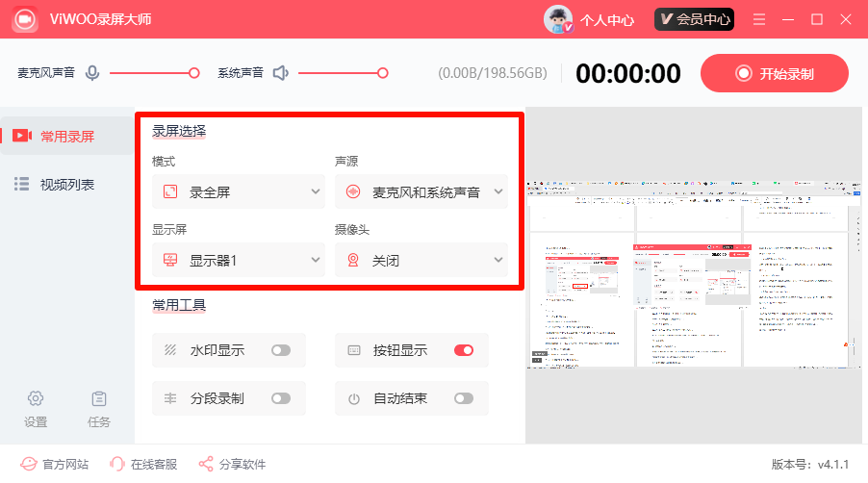868x483 pixels.
Task: Click the ViWOO app logo icon
Action: (x=25, y=19)
